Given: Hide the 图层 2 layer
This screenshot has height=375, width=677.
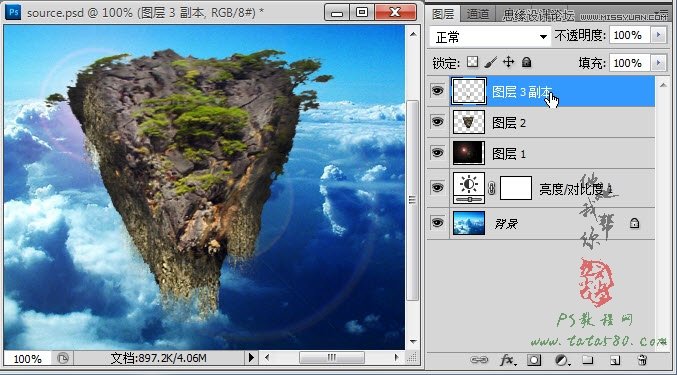Looking at the screenshot, I should tap(438, 122).
